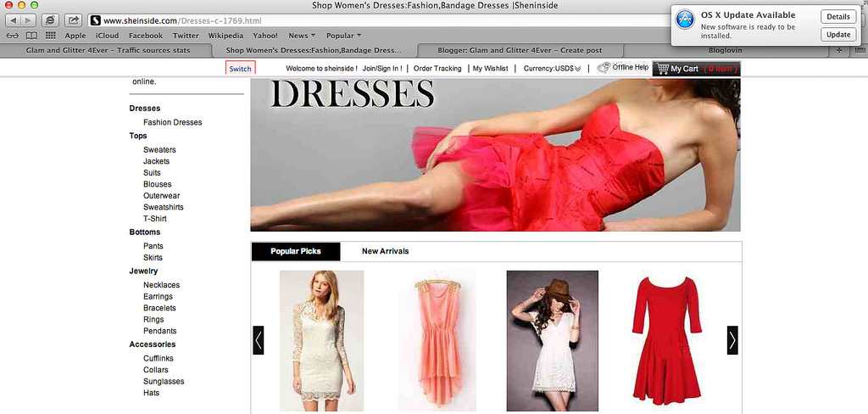
Task: Open Sunglasses category
Action: click(x=164, y=381)
